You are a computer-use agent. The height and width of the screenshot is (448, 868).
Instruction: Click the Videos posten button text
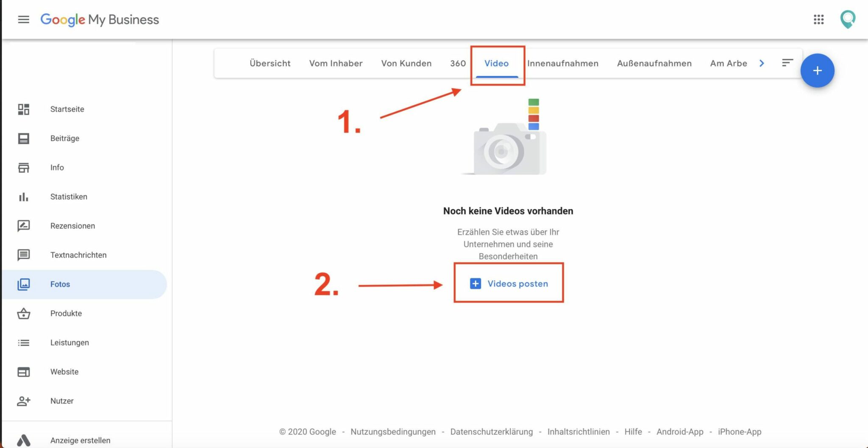[x=517, y=283]
